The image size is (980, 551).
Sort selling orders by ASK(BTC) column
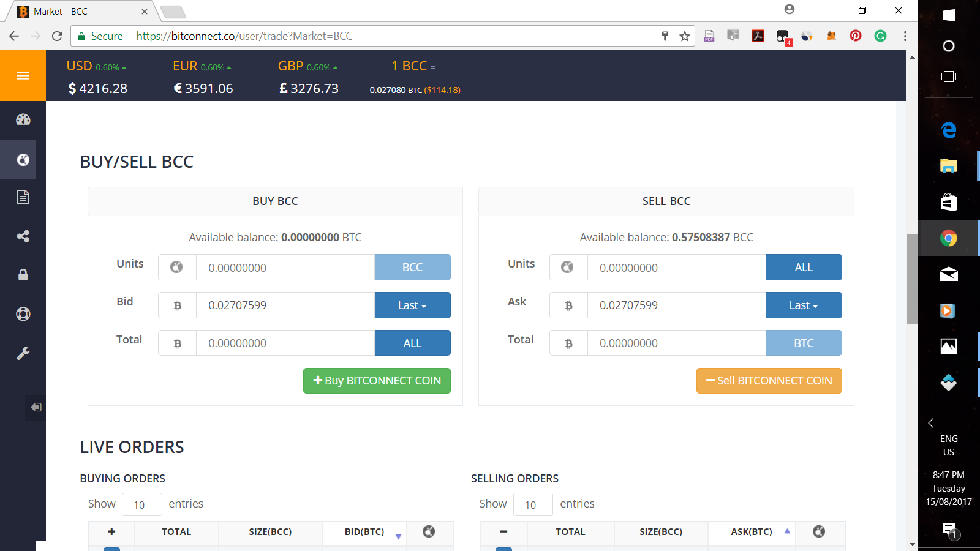coord(752,532)
